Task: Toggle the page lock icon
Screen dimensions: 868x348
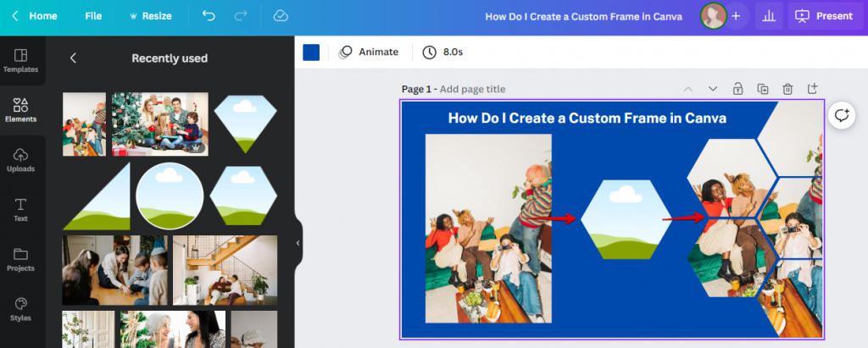Action: [x=737, y=89]
